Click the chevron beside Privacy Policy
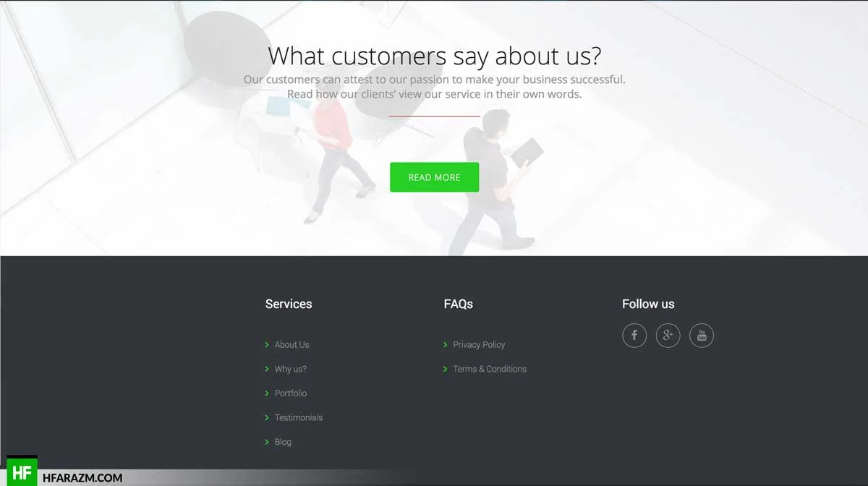 pos(446,345)
